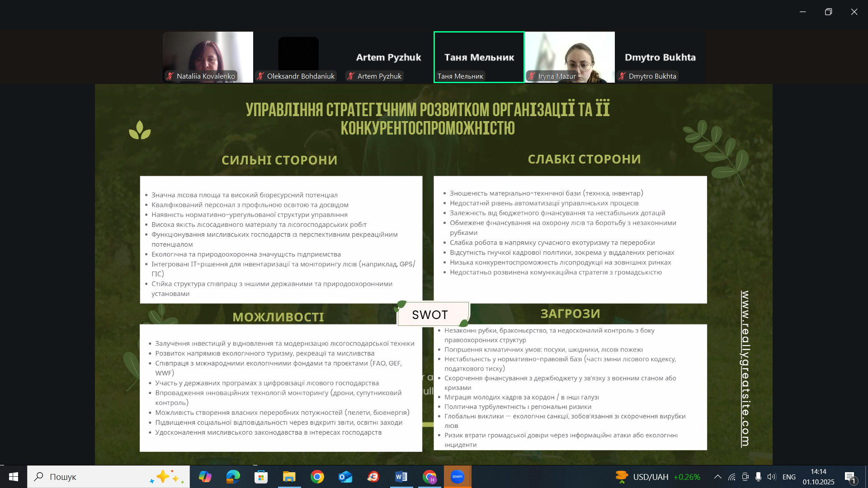Open the red swirl app in taskbar
Screen dimensions: 868x488
[x=373, y=477]
